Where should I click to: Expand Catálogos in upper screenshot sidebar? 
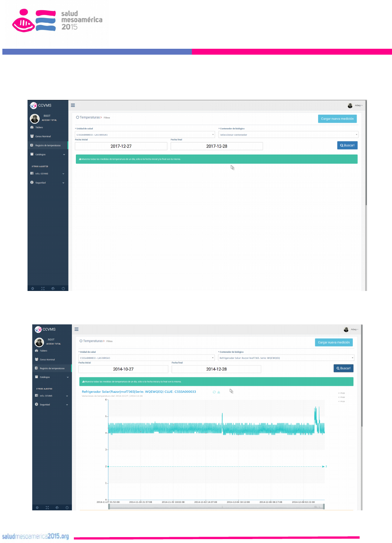[48, 155]
